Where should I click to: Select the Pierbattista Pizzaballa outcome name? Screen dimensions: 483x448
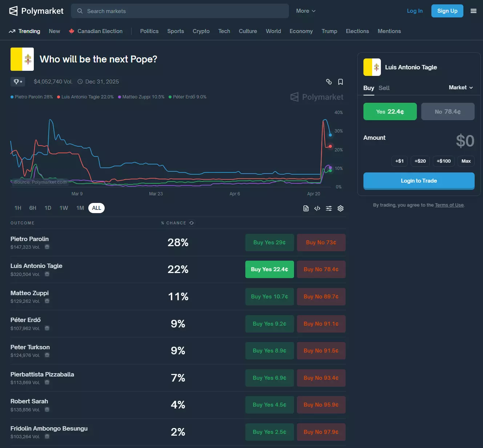(x=42, y=374)
